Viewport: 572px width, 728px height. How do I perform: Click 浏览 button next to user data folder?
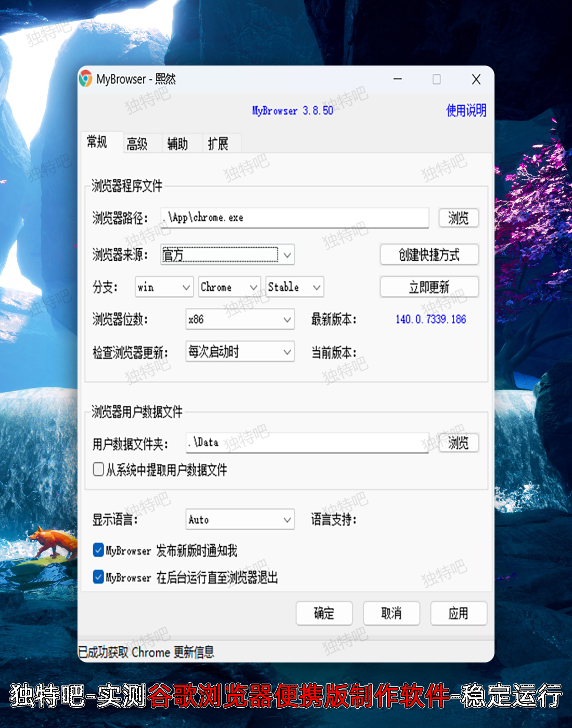[x=458, y=443]
